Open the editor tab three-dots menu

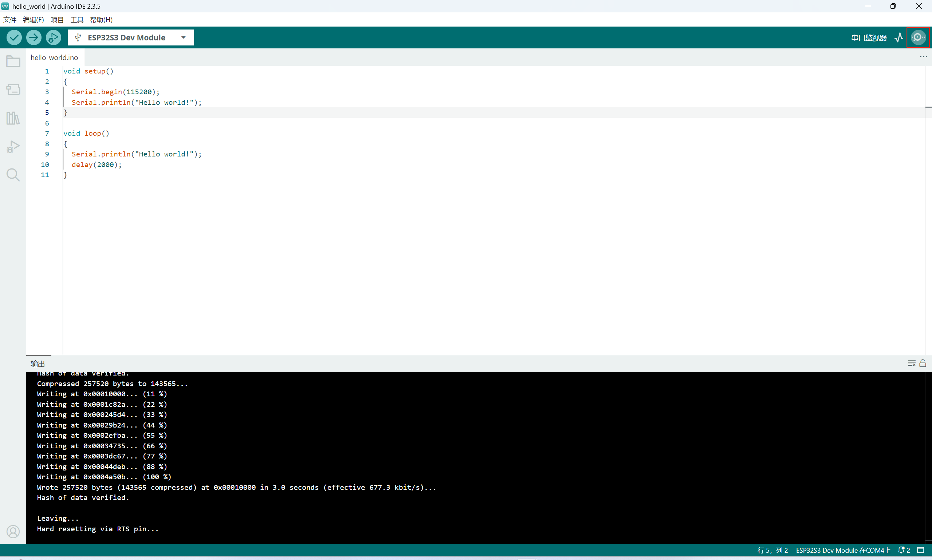coord(923,57)
